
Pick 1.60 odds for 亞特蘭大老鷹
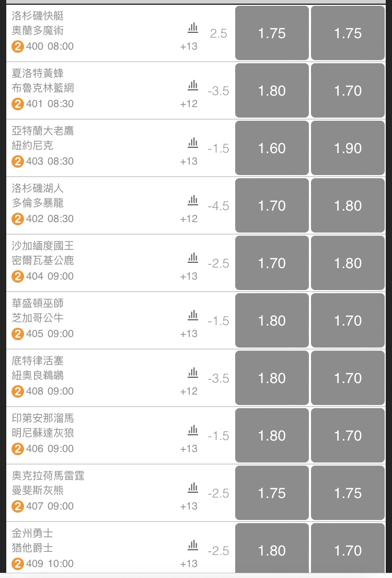coord(272,148)
